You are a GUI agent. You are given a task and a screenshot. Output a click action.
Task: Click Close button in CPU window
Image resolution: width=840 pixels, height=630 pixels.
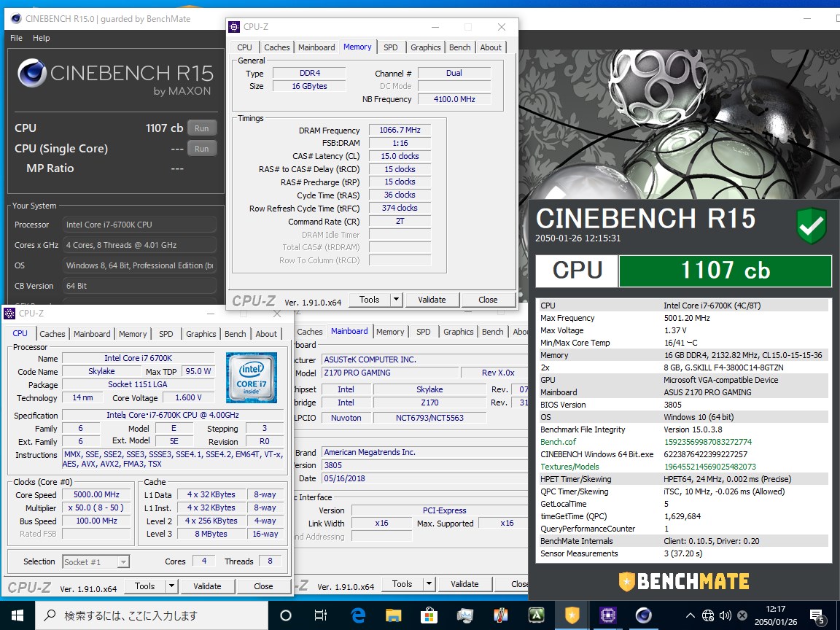pos(263,586)
